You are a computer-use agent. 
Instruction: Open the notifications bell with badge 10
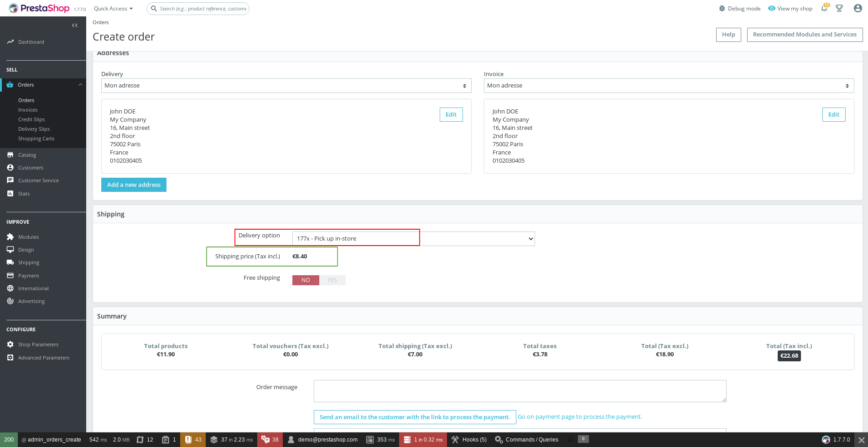824,8
